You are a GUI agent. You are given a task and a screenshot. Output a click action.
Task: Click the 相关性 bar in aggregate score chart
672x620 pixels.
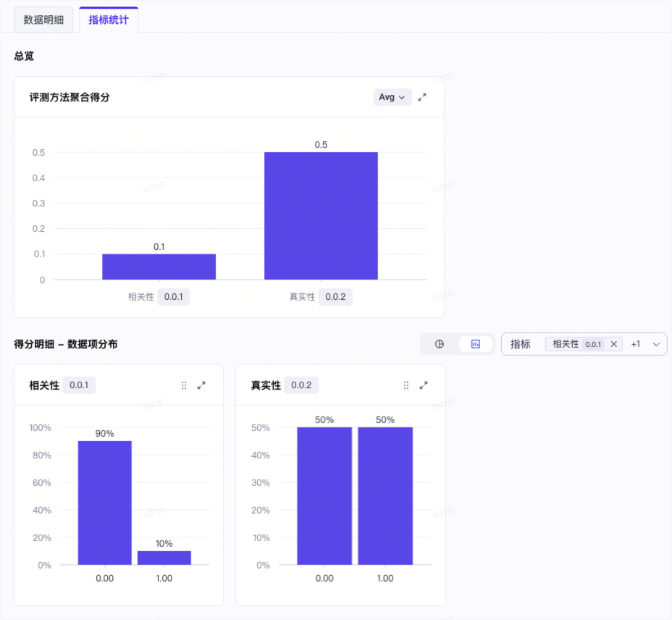coord(159,267)
